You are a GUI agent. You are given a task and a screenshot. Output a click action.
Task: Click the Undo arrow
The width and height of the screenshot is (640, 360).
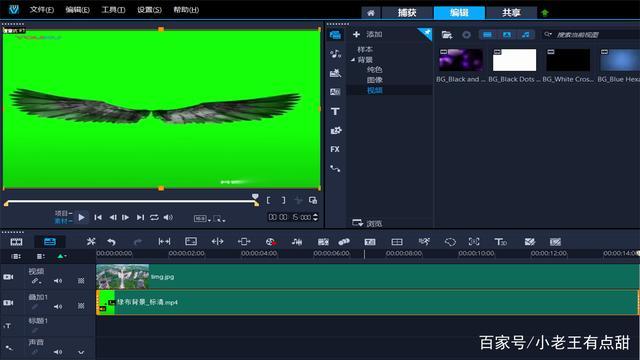click(x=111, y=242)
